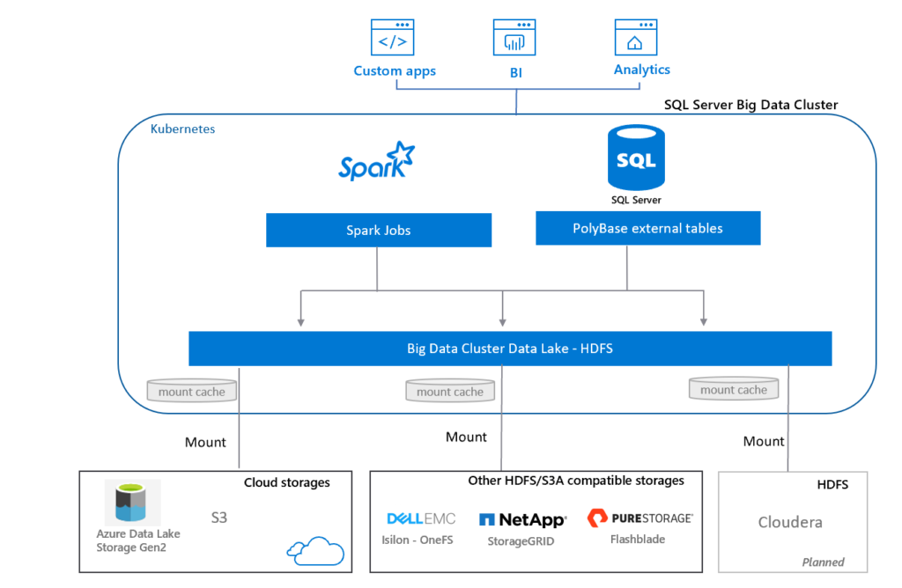Toggle the rightmost mount cache cylinder

[x=733, y=388]
